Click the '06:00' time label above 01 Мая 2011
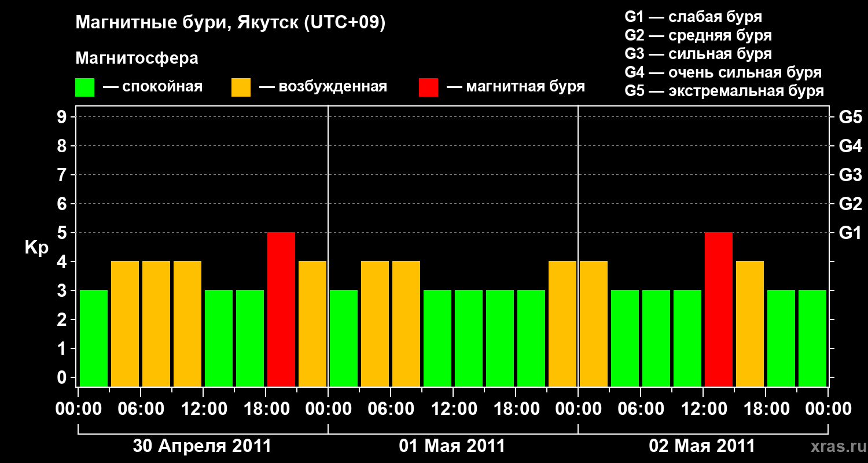The height and width of the screenshot is (463, 868). tap(391, 409)
